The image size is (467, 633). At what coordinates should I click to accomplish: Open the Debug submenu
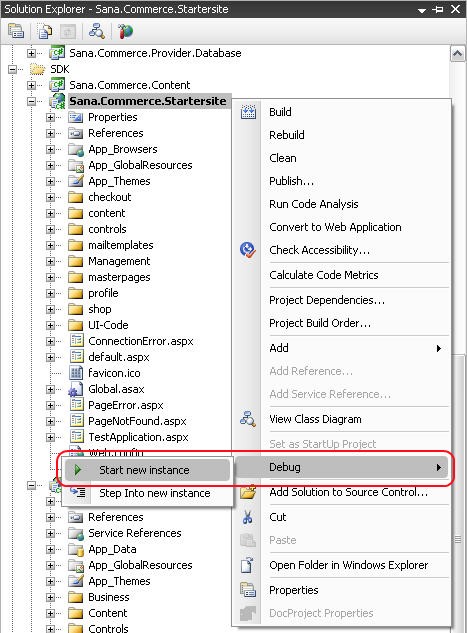[x=341, y=467]
